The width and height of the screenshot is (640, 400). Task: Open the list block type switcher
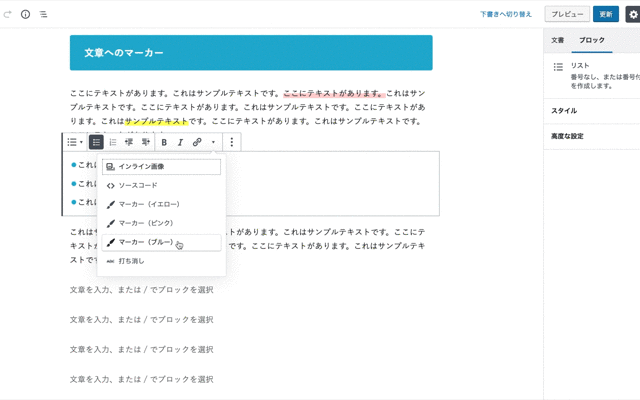point(75,142)
